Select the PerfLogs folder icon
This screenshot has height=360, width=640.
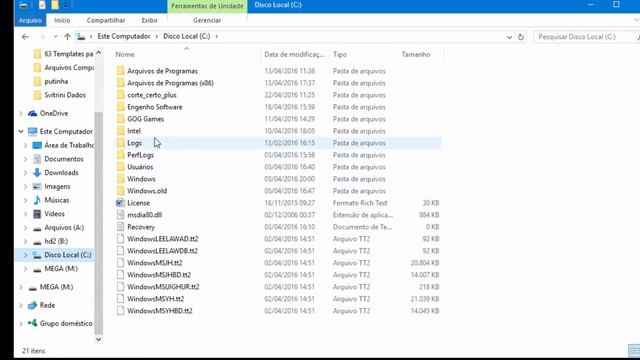(120, 155)
